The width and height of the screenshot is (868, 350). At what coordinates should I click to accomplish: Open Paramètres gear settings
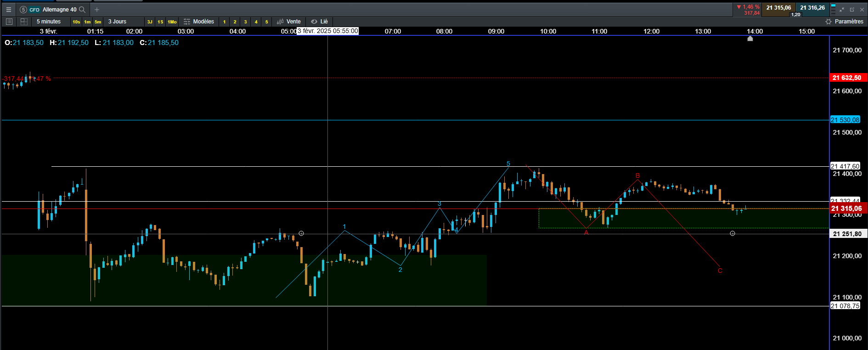[x=844, y=22]
